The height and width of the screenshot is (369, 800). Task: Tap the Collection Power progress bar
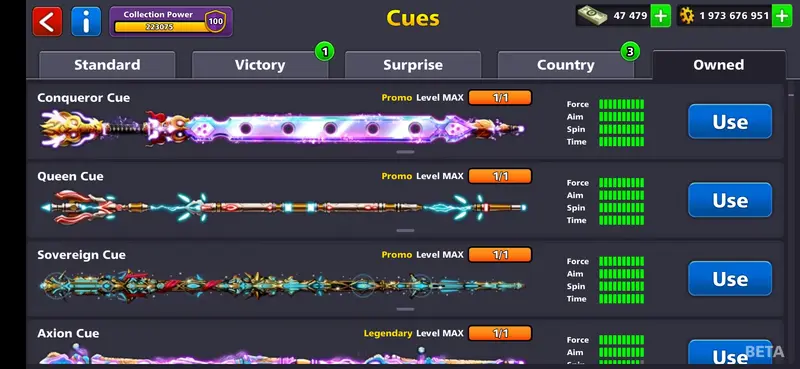pyautogui.click(x=159, y=27)
